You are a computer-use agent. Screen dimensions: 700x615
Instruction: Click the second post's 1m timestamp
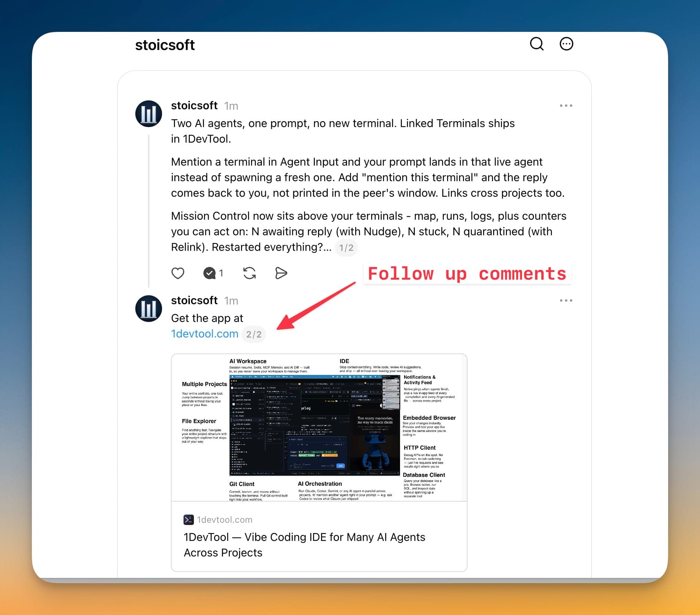point(231,301)
